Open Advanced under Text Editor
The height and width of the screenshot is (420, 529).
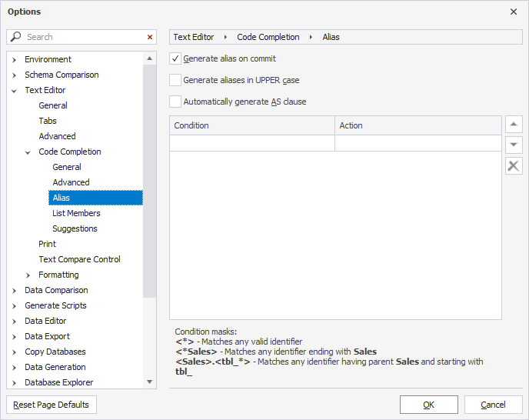(x=57, y=136)
